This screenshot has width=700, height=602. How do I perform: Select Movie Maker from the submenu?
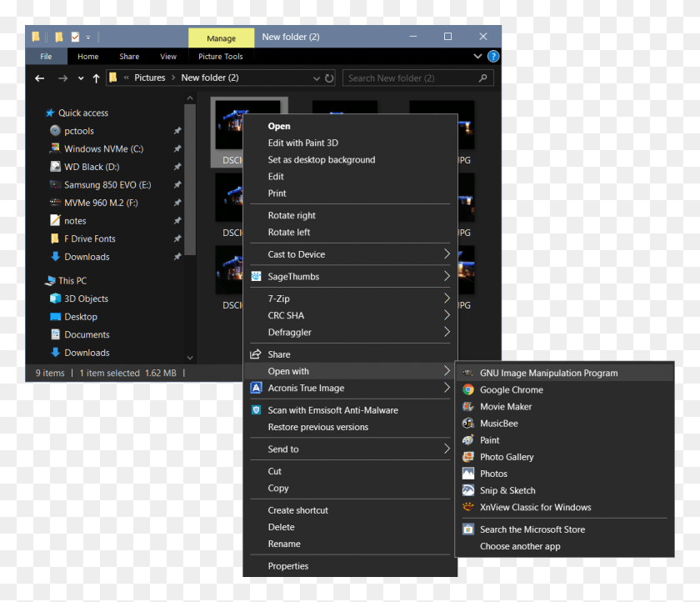coord(505,406)
